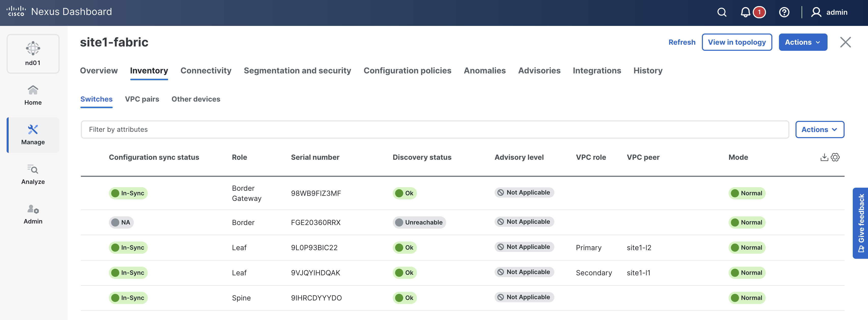Go to Home in the sidebar
This screenshot has height=320, width=868.
coord(33,95)
